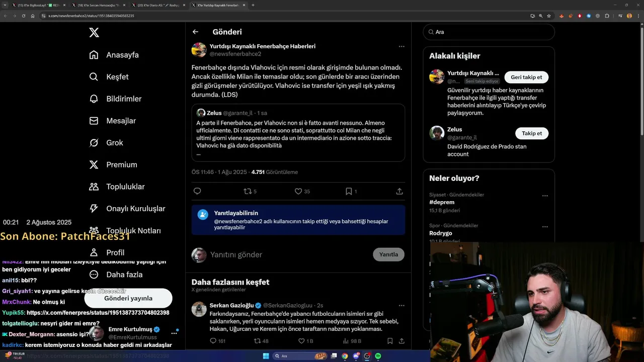Click reply icon on main post

tap(197, 191)
